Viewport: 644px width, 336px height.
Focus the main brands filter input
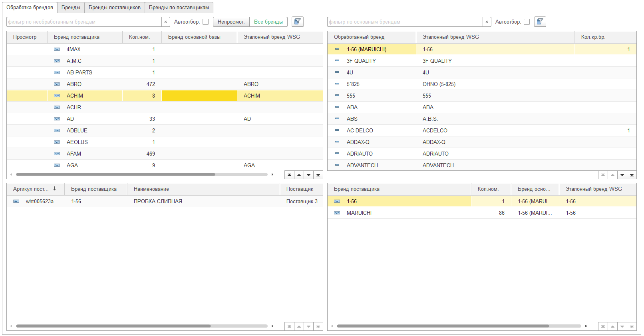(405, 22)
